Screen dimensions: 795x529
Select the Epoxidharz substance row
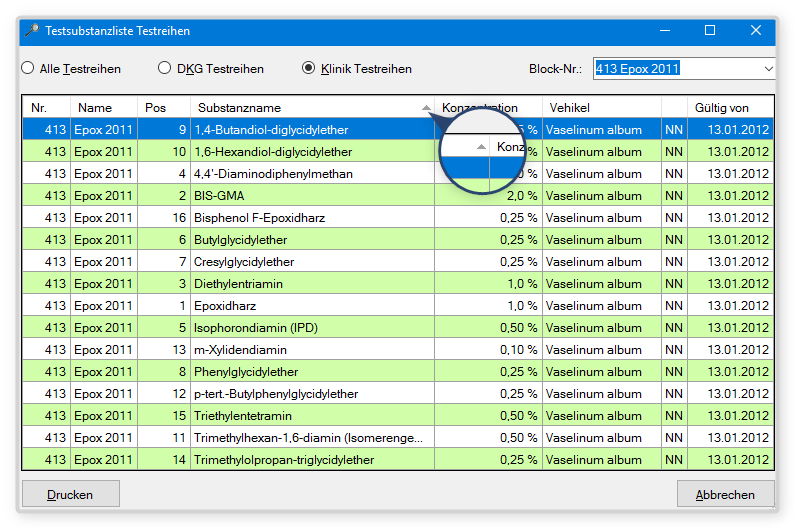(x=312, y=306)
